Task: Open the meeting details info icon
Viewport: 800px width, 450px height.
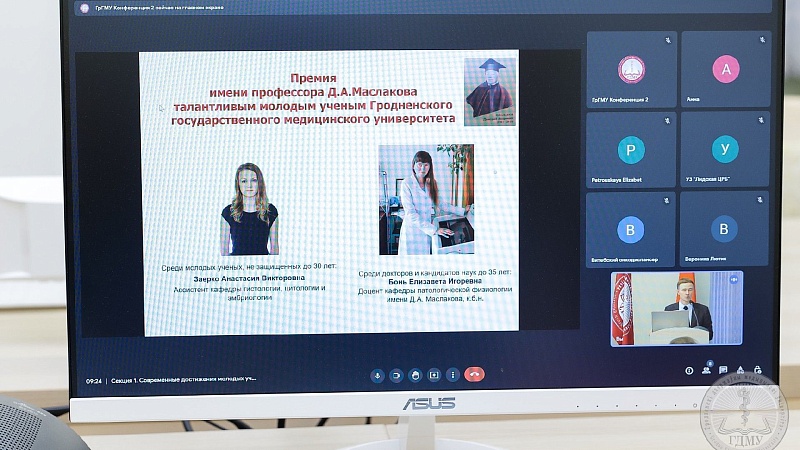Action: pyautogui.click(x=689, y=371)
